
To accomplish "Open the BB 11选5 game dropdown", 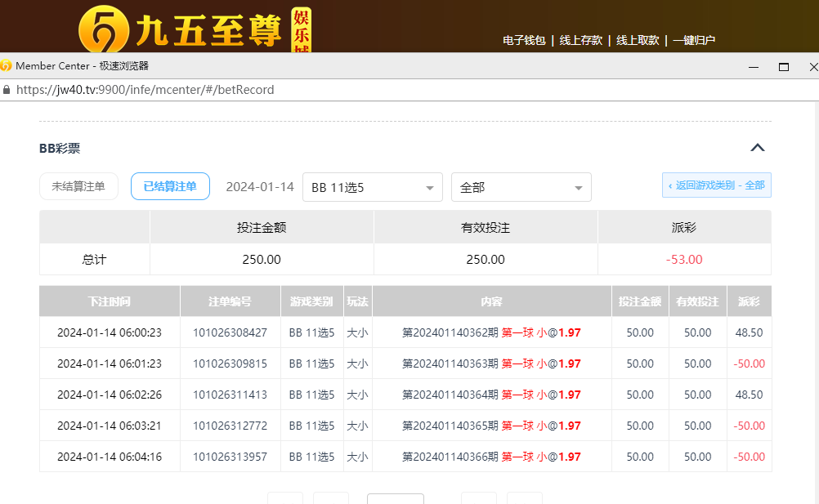I will click(x=372, y=187).
